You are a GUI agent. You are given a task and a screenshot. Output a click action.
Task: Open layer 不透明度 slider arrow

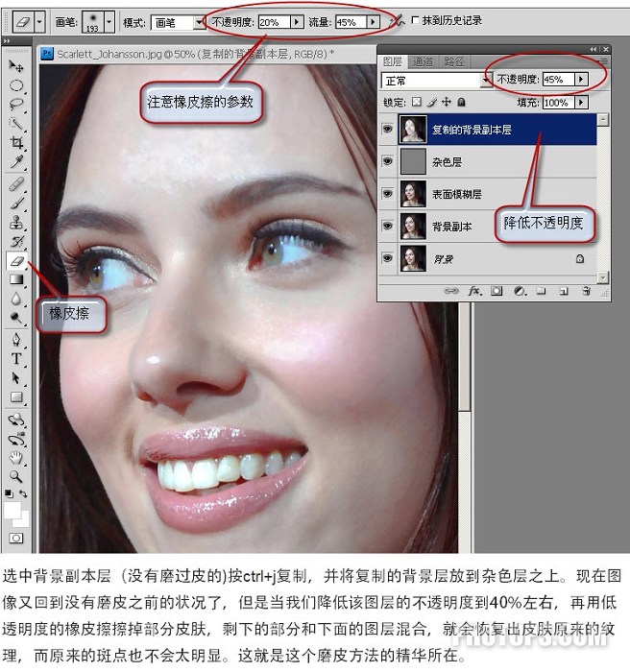click(x=582, y=79)
